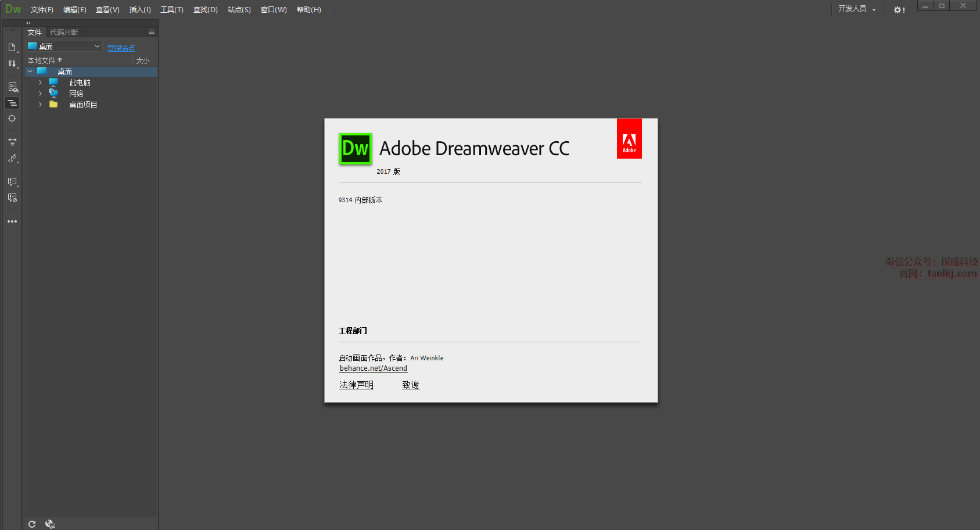Click the Adobe Dreamweaver CC title text

(x=475, y=149)
